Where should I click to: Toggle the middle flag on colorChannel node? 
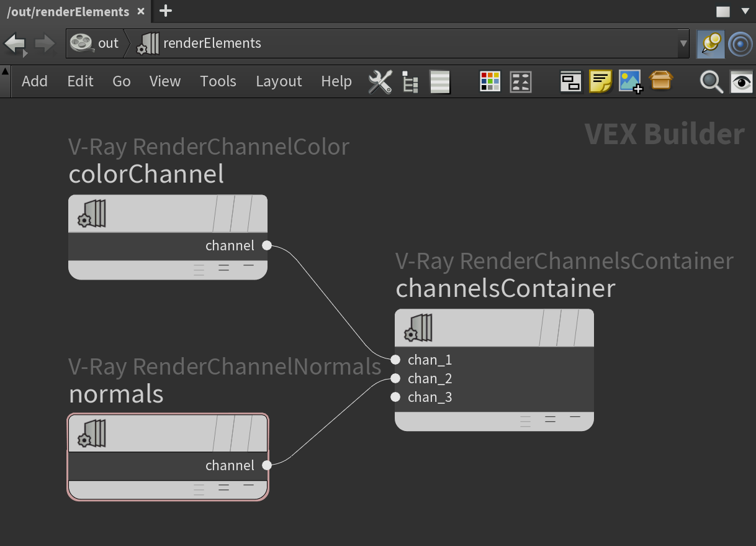tap(241, 214)
